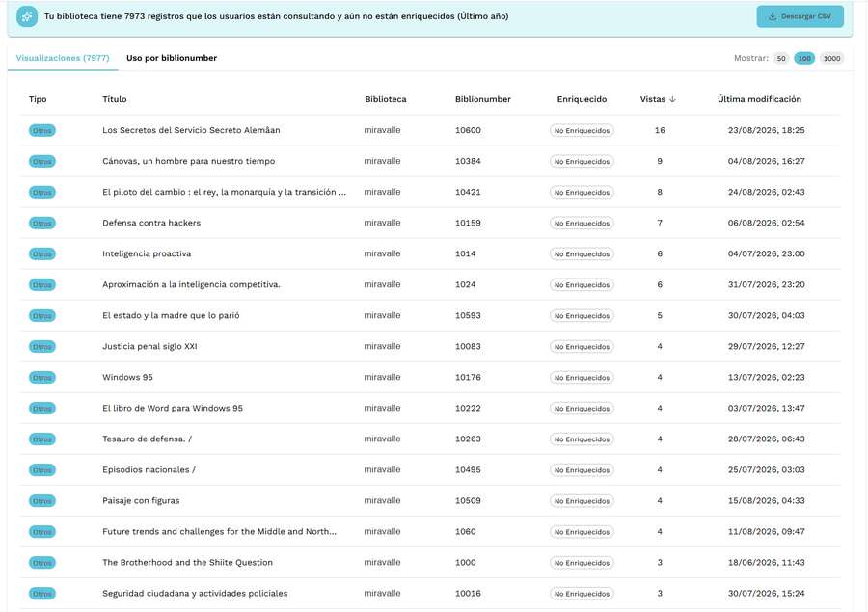Select title Paisaje con figuras
Viewport: 868px width, 612px height.
click(x=141, y=501)
